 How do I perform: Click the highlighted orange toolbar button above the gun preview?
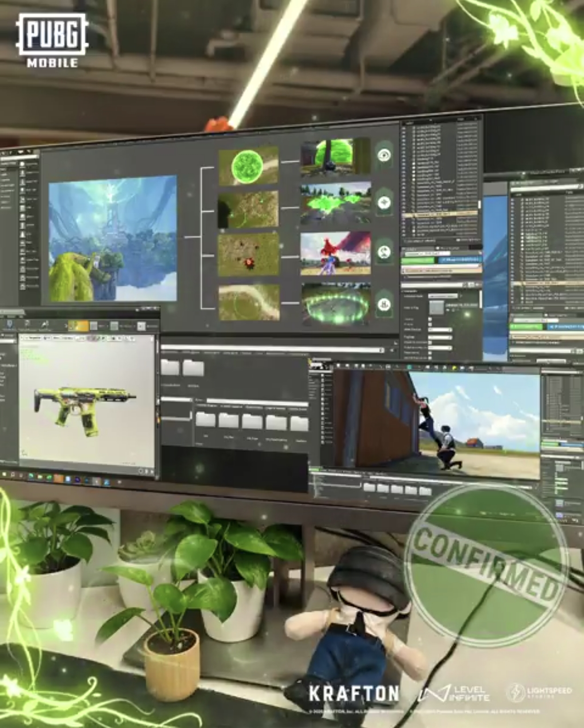78,326
